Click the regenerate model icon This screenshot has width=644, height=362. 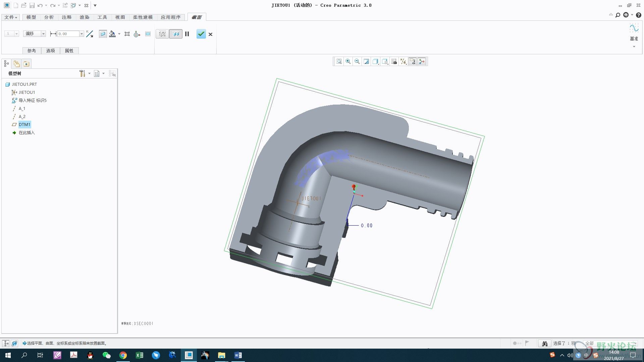pos(65,5)
